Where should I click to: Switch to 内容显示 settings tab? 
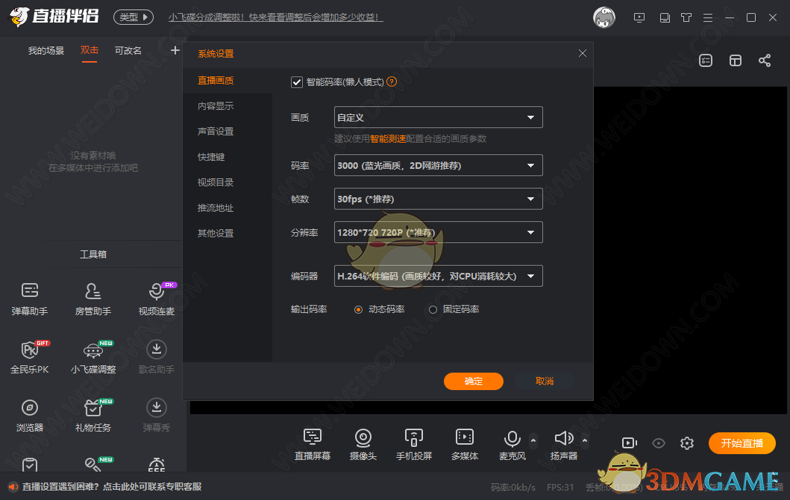[216, 106]
